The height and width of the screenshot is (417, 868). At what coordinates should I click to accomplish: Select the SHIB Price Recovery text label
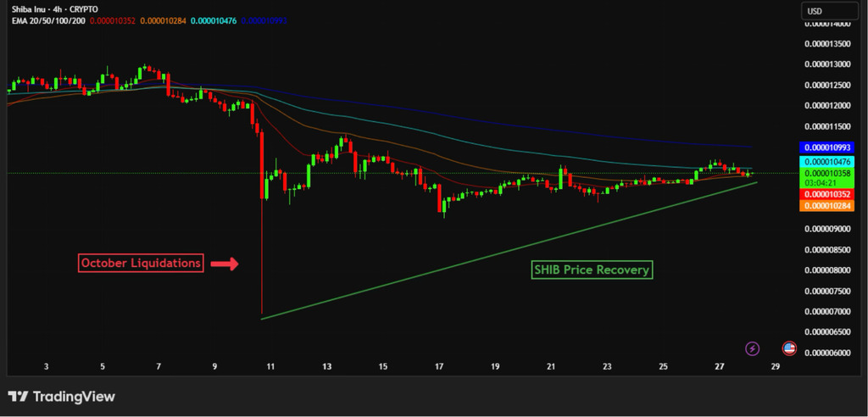pyautogui.click(x=592, y=270)
